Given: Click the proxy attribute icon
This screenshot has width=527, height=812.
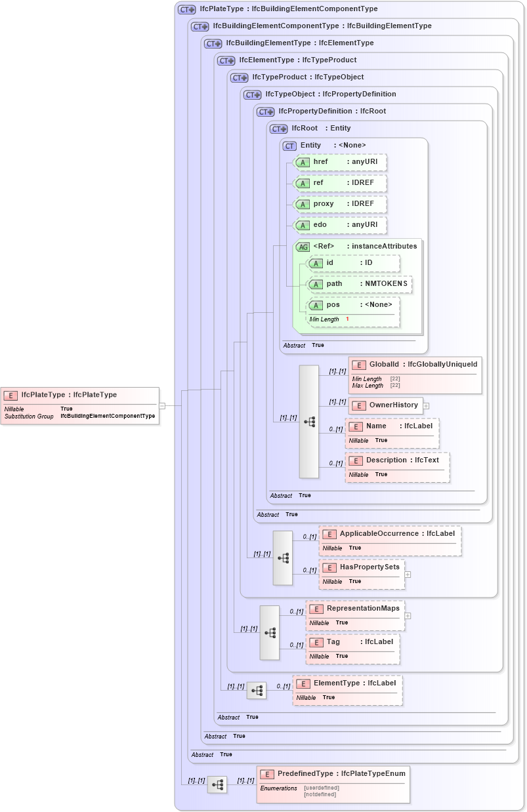Looking at the screenshot, I should (x=303, y=204).
